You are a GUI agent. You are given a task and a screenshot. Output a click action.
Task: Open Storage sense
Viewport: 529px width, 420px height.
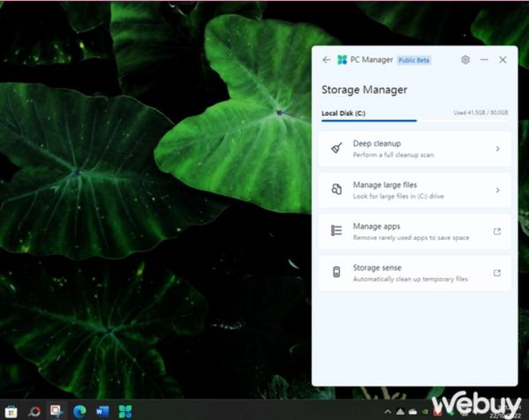(414, 273)
